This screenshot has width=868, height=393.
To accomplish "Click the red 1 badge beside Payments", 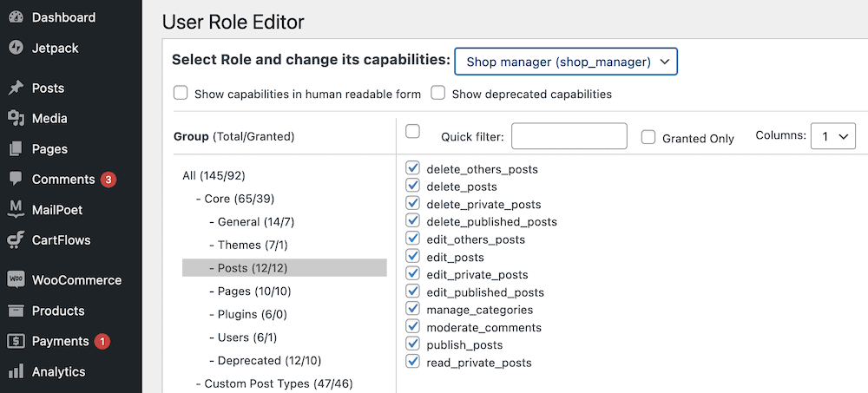I will 102,341.
